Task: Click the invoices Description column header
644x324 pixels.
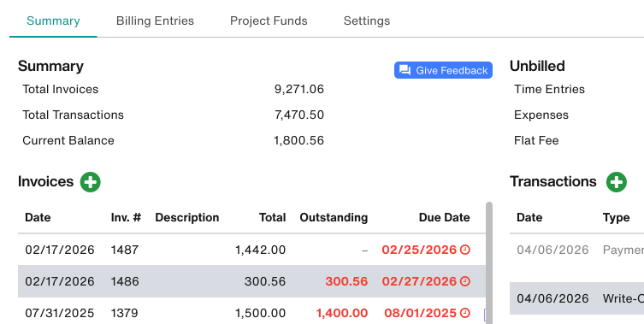Action: click(x=187, y=217)
